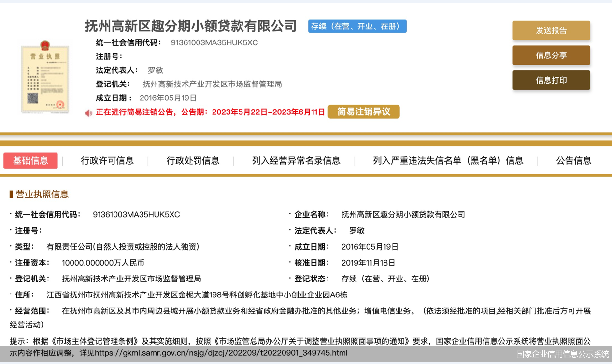Click the red 简易注销公告 notice text
This screenshot has width=612, height=364.
tap(210, 112)
